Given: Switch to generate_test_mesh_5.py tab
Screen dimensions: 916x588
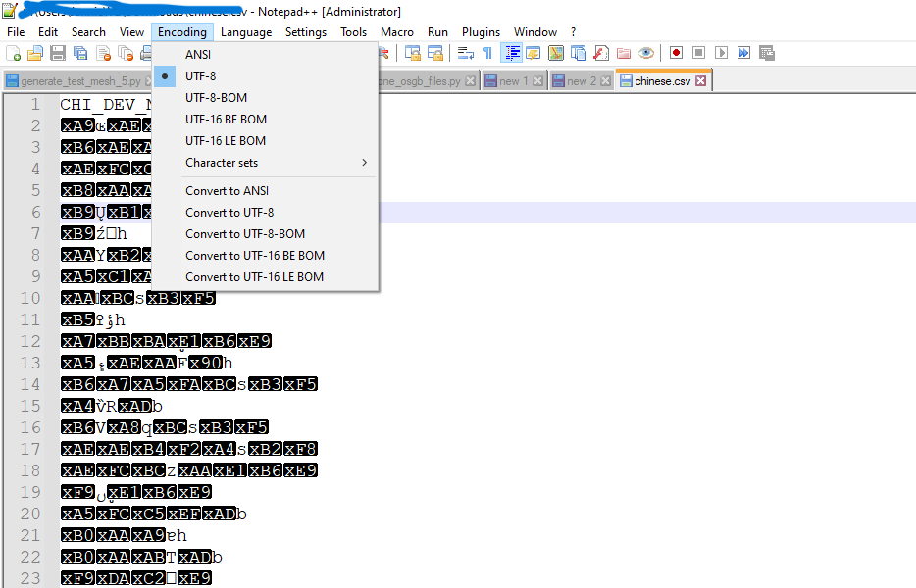Looking at the screenshot, I should 77,81.
